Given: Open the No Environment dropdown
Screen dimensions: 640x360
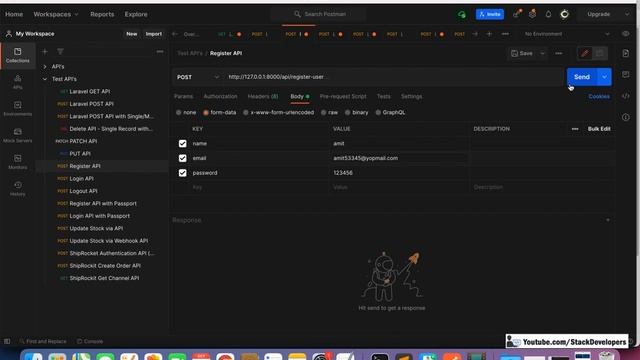Looking at the screenshot, I should pyautogui.click(x=567, y=34).
